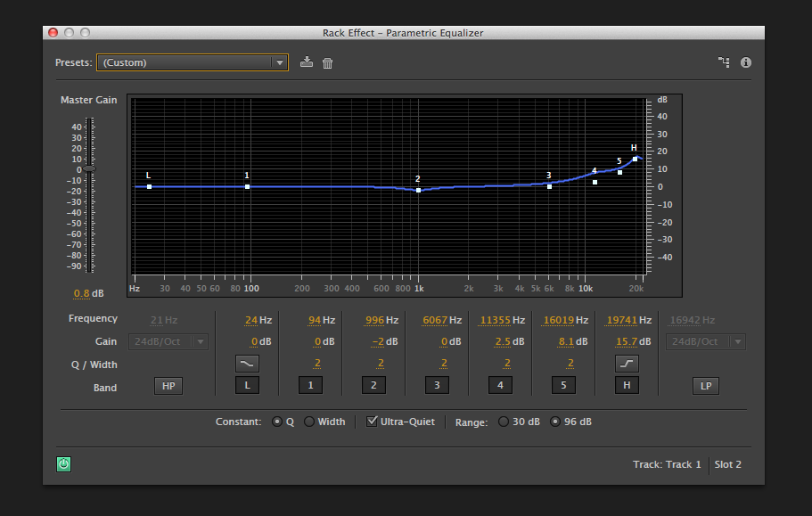This screenshot has width=812, height=516.
Task: Click control point 2 on the EQ graph
Action: (x=417, y=189)
